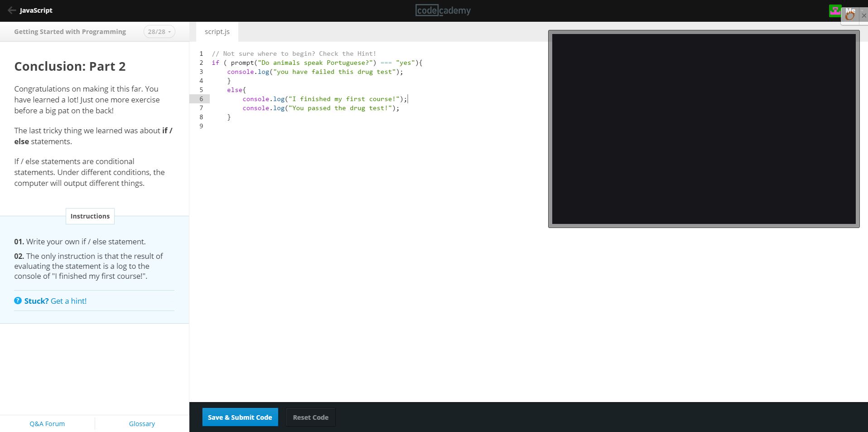The image size is (868, 432).
Task: Select the script.js tab
Action: tap(217, 32)
